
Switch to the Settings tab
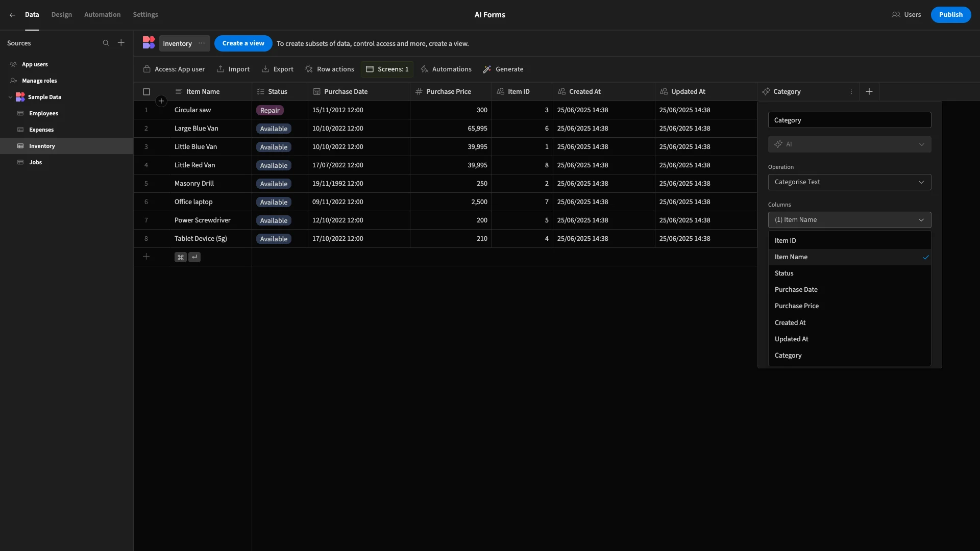click(145, 15)
